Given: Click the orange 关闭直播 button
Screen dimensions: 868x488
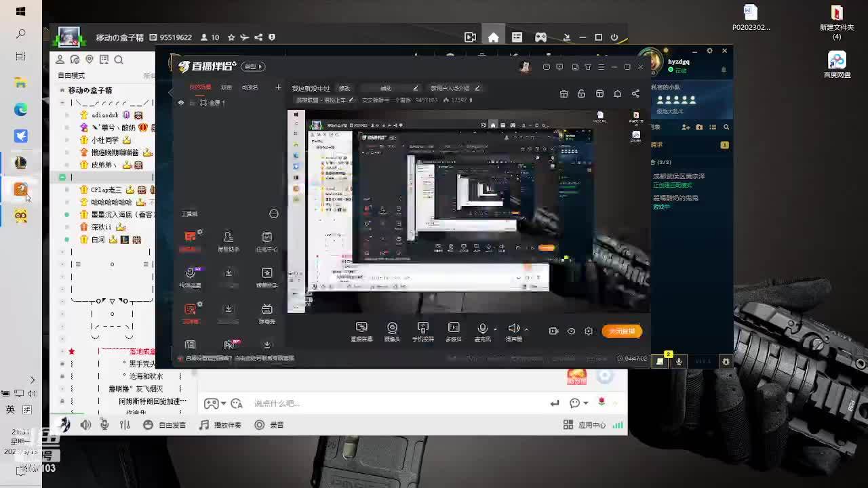Looking at the screenshot, I should [x=621, y=331].
